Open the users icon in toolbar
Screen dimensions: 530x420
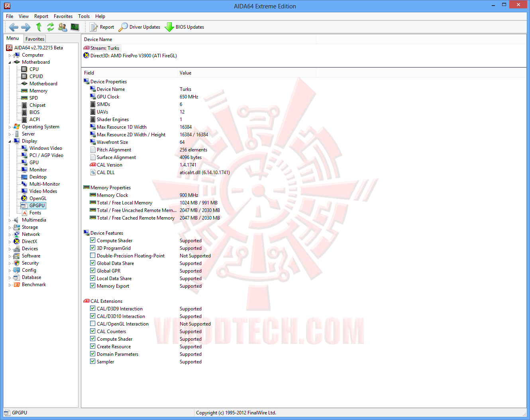pyautogui.click(x=63, y=27)
